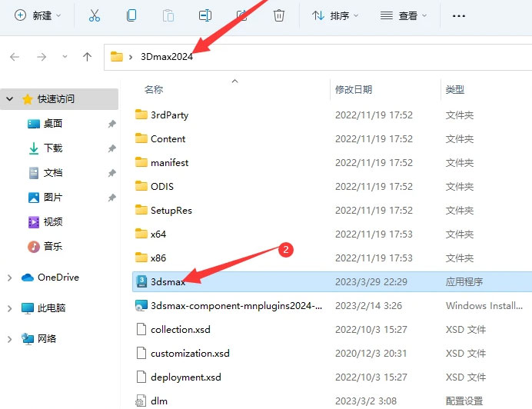Click the Windows Installer package icon
The width and height of the screenshot is (532, 409).
(141, 305)
